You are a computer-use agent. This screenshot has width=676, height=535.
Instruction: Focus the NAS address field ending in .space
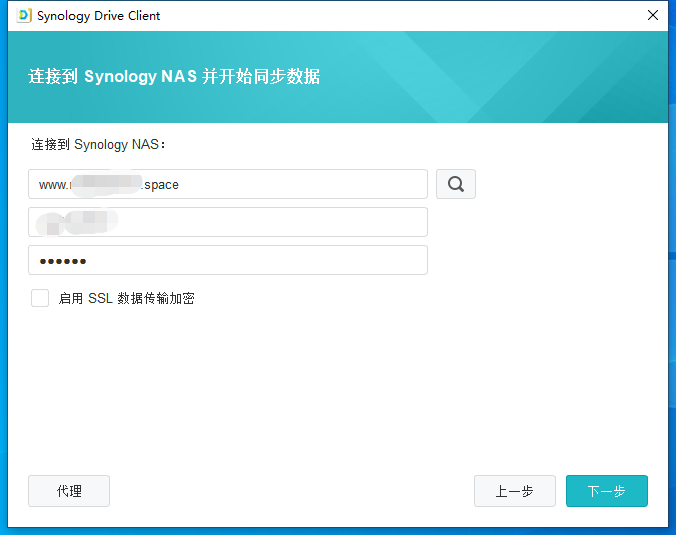(228, 184)
